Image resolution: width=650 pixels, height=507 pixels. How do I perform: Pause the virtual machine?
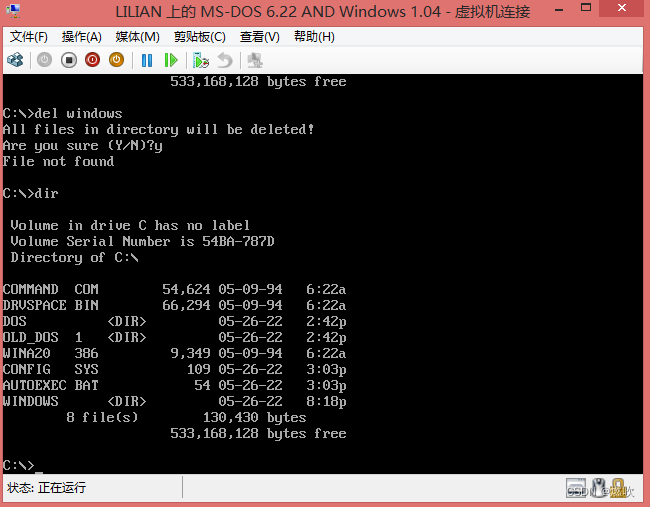click(x=147, y=61)
